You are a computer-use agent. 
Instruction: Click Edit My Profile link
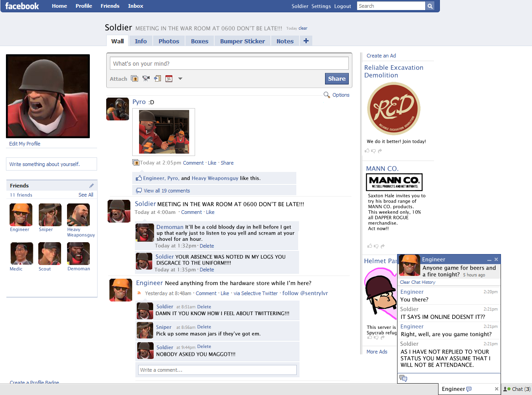(x=25, y=144)
